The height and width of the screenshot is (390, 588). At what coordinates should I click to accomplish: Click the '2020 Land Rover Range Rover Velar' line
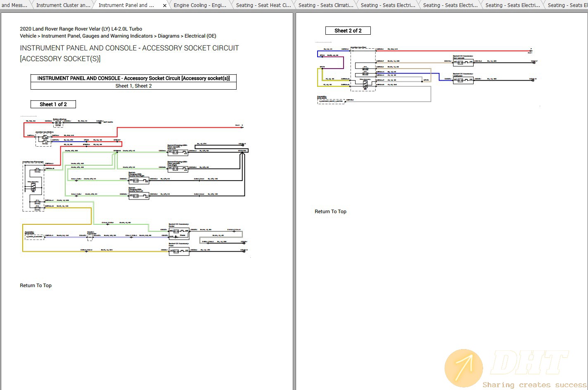pyautogui.click(x=81, y=29)
